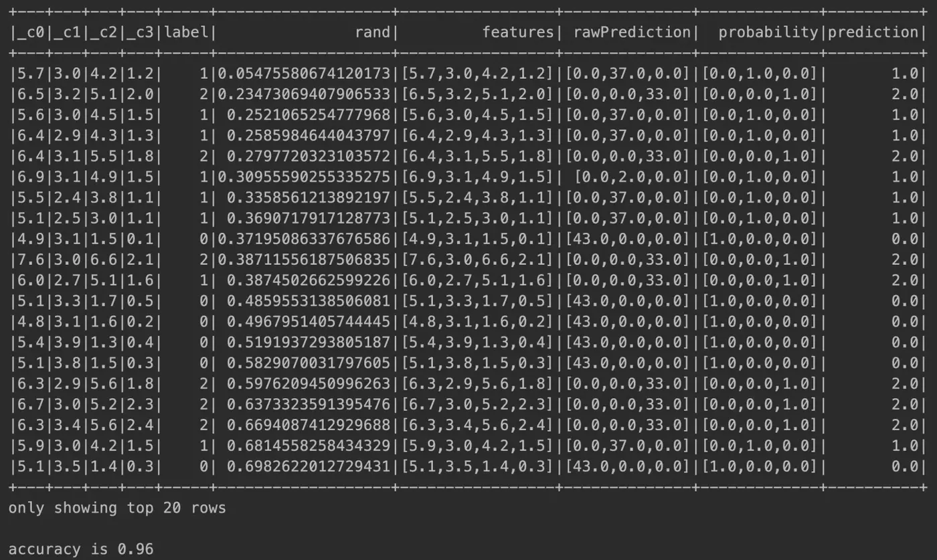This screenshot has width=937, height=560.
Task: Click the 'features' column header
Action: 518,32
